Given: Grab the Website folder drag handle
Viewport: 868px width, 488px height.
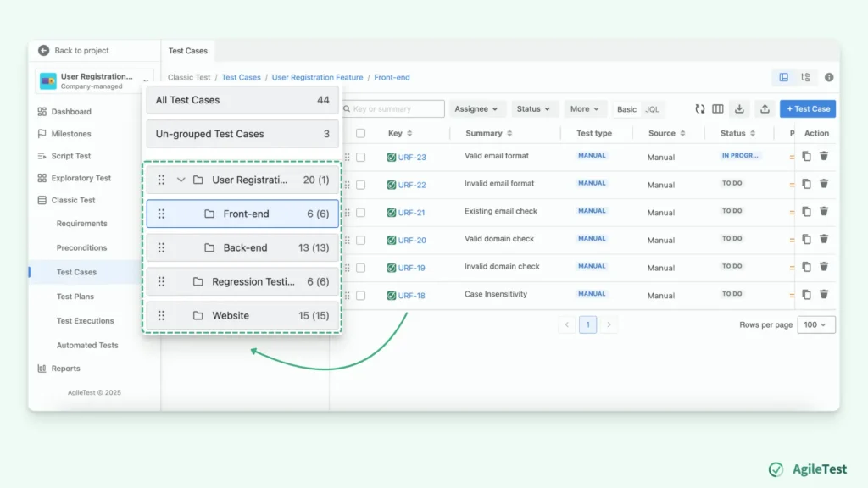Looking at the screenshot, I should pyautogui.click(x=161, y=315).
